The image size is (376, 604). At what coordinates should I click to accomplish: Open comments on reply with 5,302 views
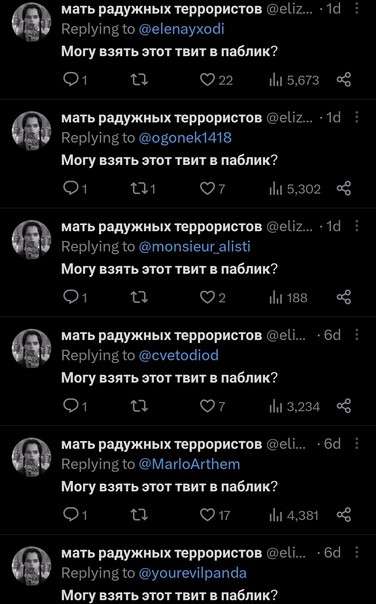click(75, 189)
